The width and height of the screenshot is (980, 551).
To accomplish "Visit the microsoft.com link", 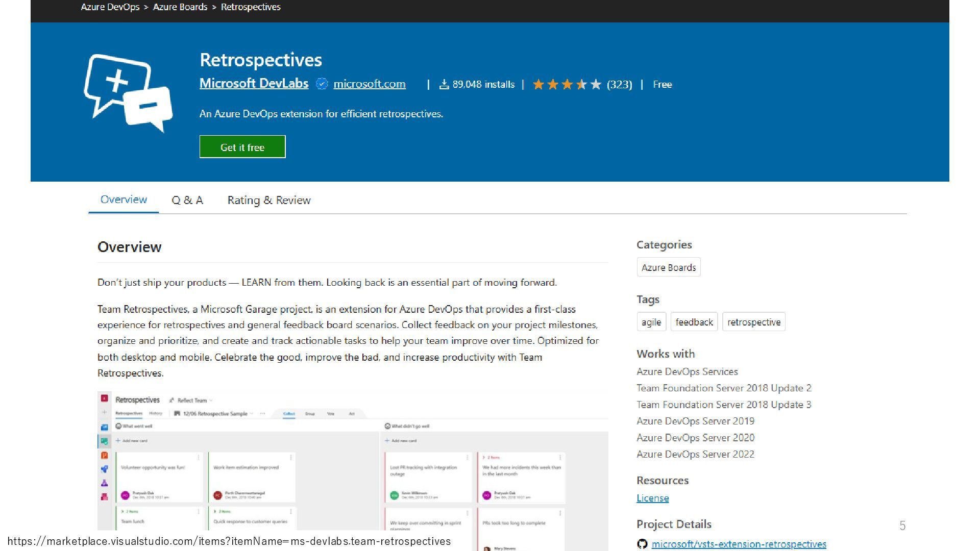I will click(369, 84).
